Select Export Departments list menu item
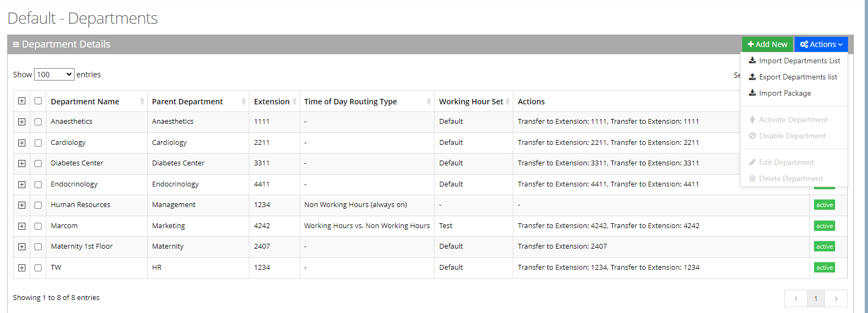The width and height of the screenshot is (868, 313). coord(798,77)
